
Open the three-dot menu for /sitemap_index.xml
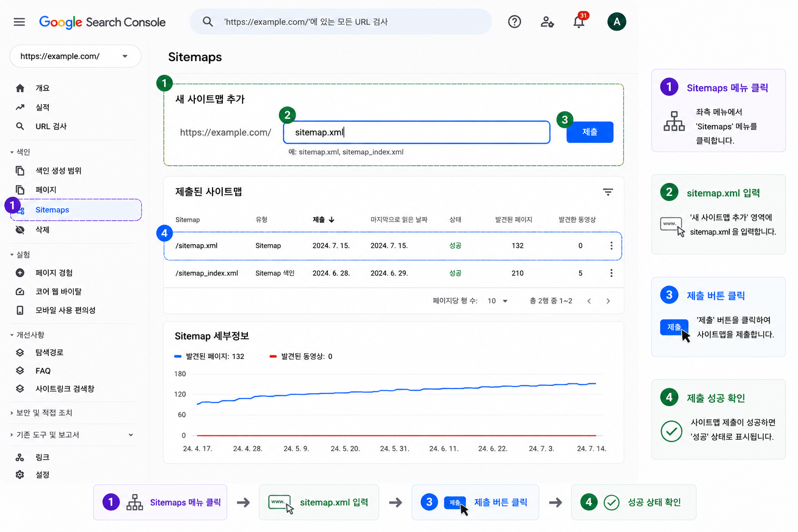(611, 273)
